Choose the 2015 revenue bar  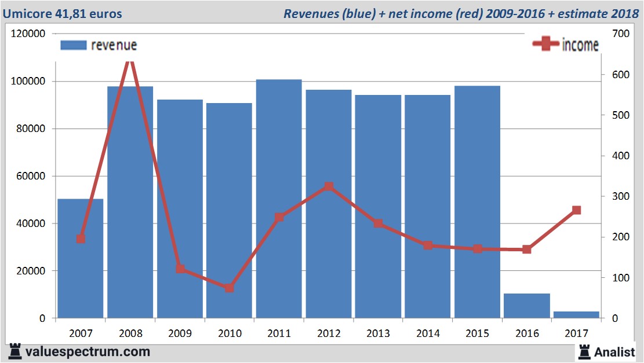(477, 202)
